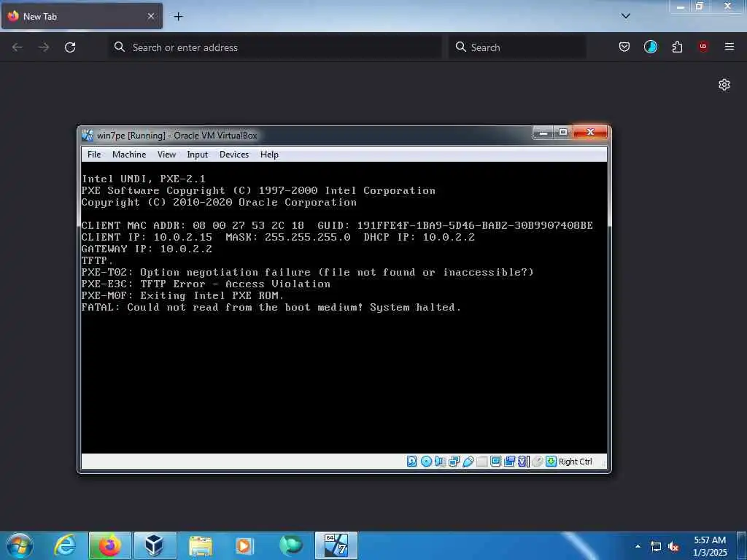
Task: Open the View menu in VirtualBox
Action: 166,155
